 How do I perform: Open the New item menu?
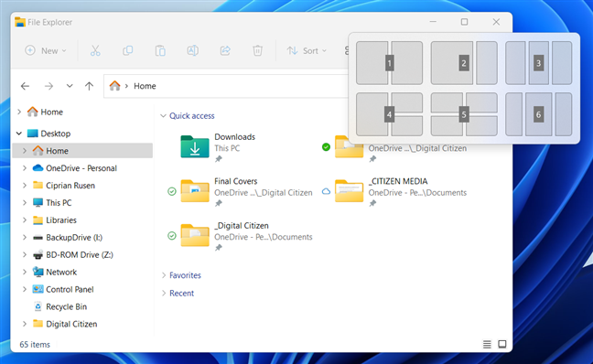(46, 50)
